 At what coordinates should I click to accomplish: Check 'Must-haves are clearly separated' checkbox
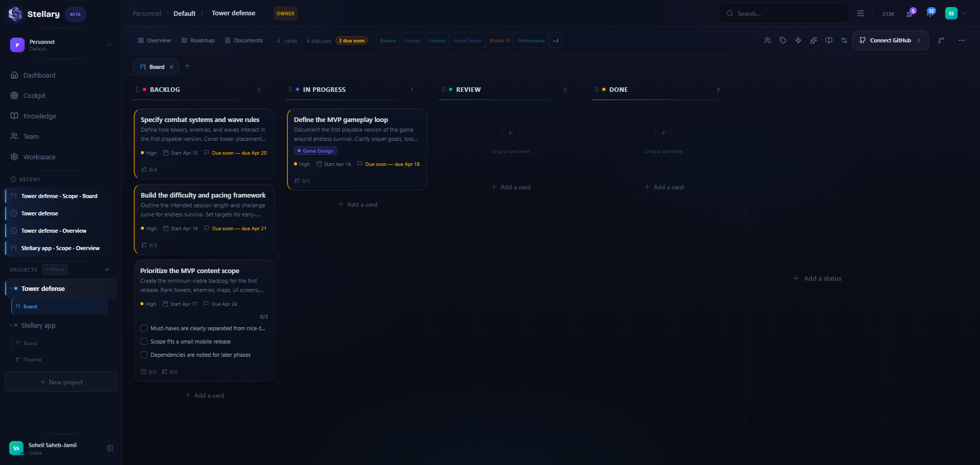click(144, 328)
